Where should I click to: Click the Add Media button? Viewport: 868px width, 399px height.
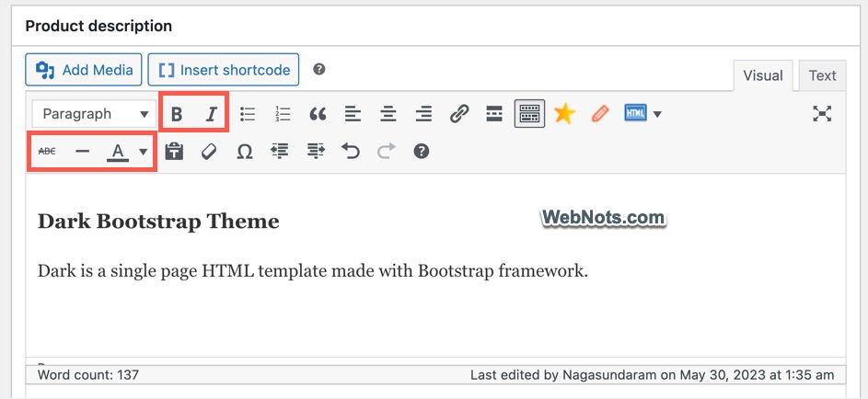[84, 70]
